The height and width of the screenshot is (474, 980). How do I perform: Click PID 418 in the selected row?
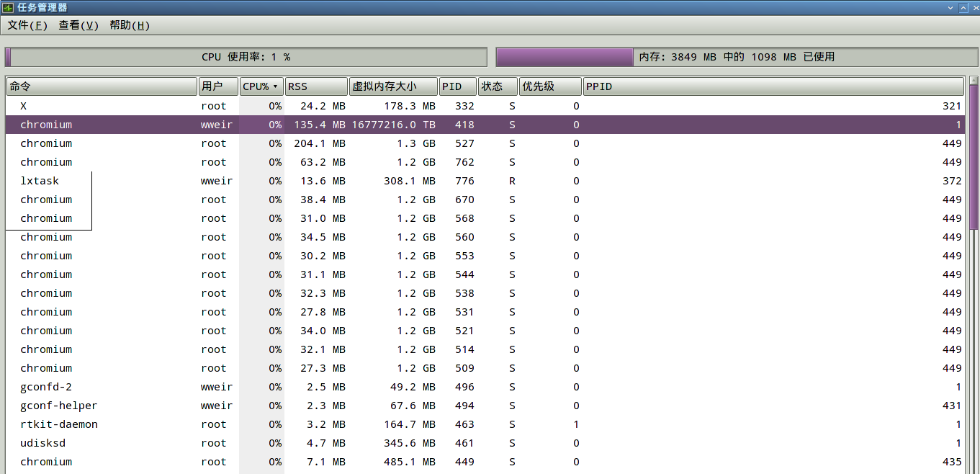coord(464,125)
